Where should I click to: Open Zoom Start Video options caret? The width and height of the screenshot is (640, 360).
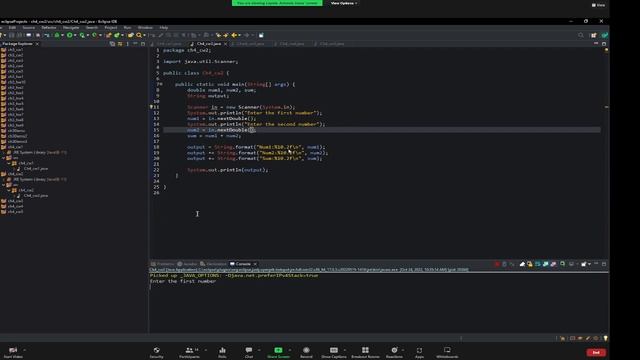[x=24, y=350]
